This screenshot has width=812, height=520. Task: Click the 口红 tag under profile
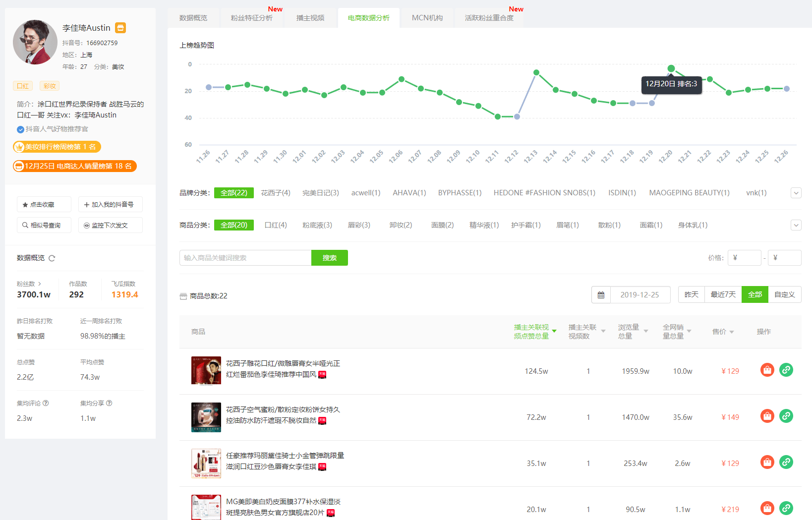[23, 86]
